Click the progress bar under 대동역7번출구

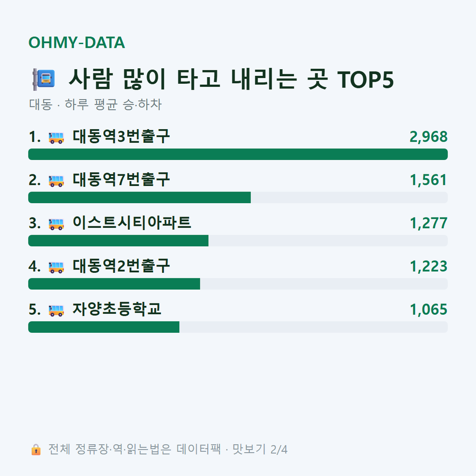238,197
